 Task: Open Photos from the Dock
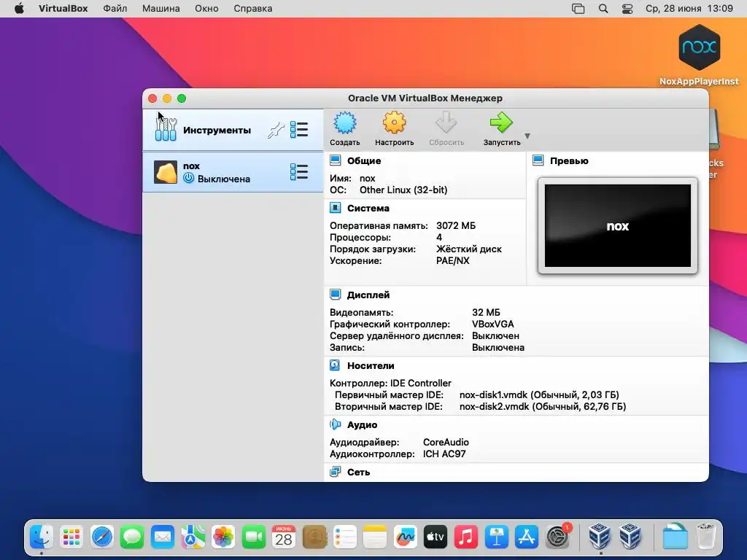pyautogui.click(x=223, y=537)
